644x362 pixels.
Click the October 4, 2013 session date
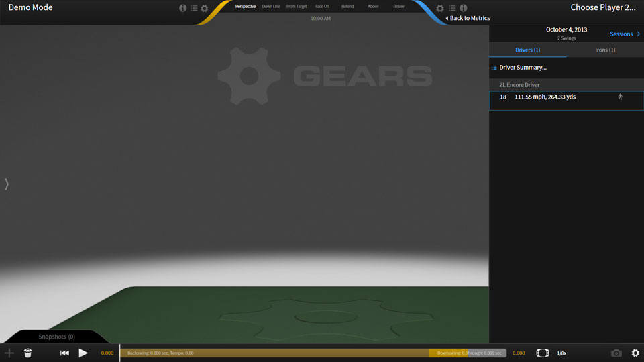pyautogui.click(x=566, y=29)
